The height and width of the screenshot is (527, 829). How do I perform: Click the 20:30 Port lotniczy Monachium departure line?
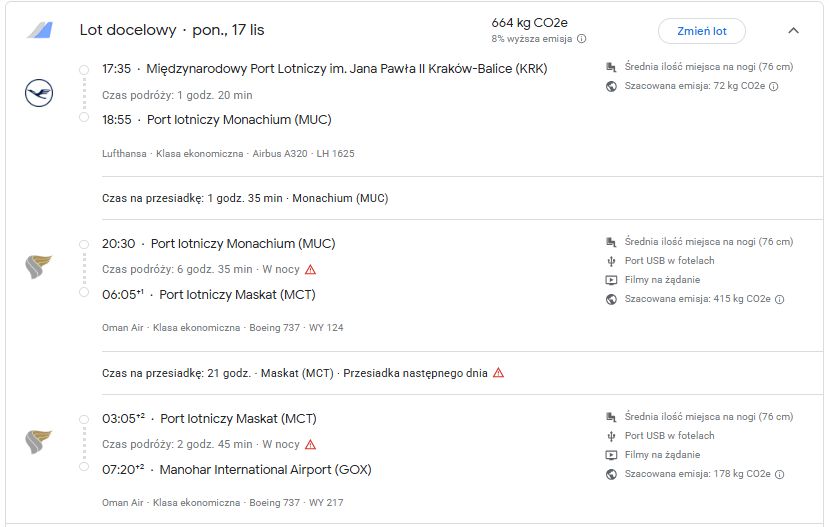pyautogui.click(x=219, y=244)
